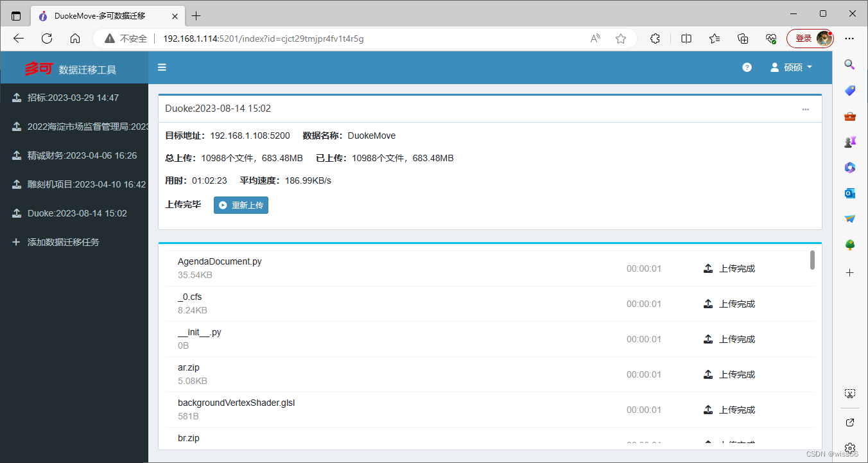The width and height of the screenshot is (868, 463).
Task: Click the upload icon beside 招标 task
Action: (x=17, y=98)
